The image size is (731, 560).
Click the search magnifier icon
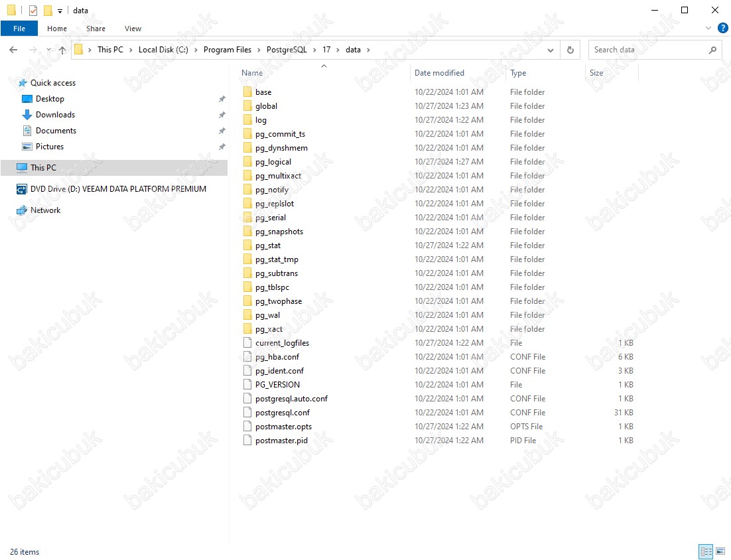[713, 50]
